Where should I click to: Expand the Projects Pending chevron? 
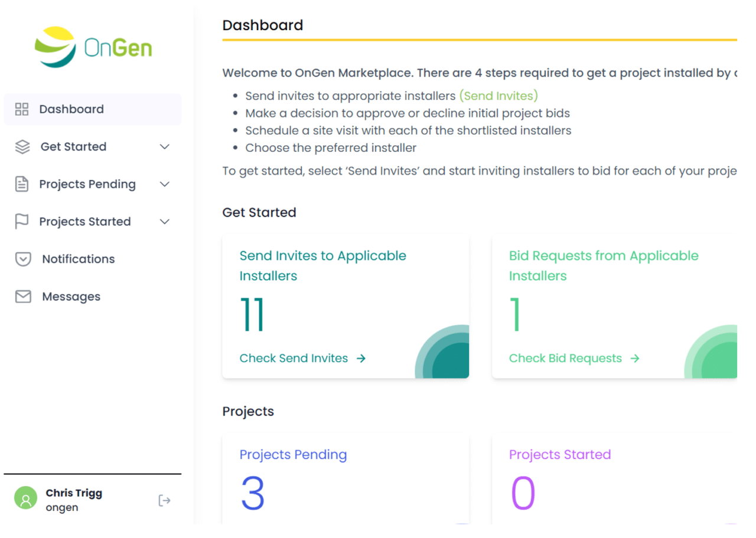click(x=165, y=184)
